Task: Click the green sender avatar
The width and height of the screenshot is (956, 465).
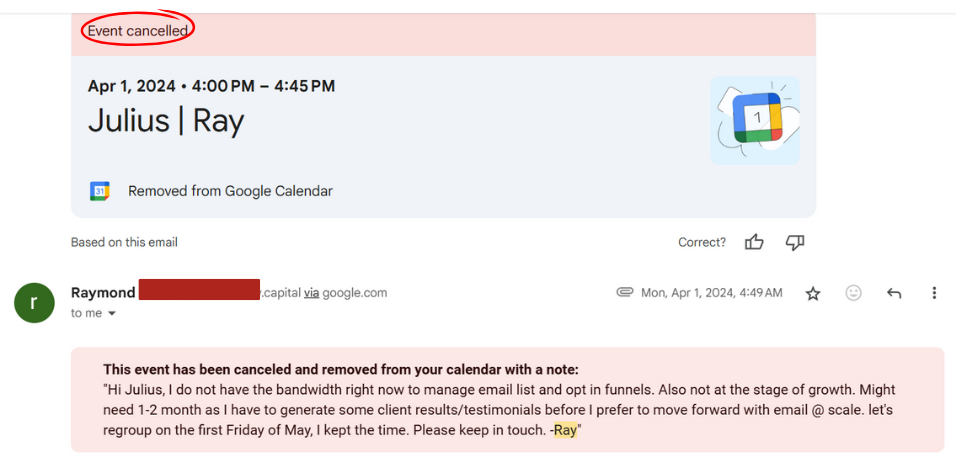Action: pos(34,303)
